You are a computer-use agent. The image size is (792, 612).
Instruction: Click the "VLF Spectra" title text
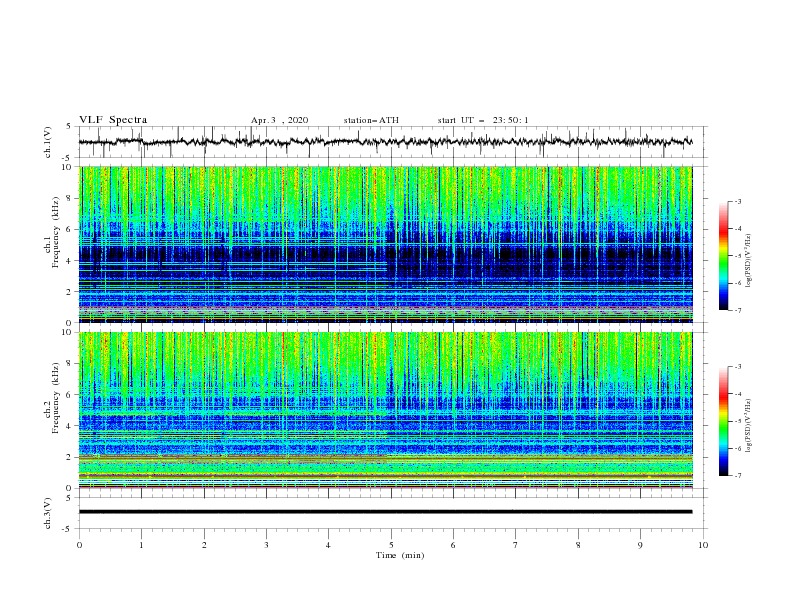pyautogui.click(x=113, y=120)
